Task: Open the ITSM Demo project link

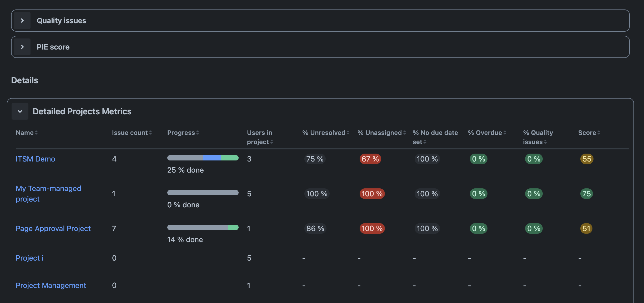Action: (x=35, y=159)
